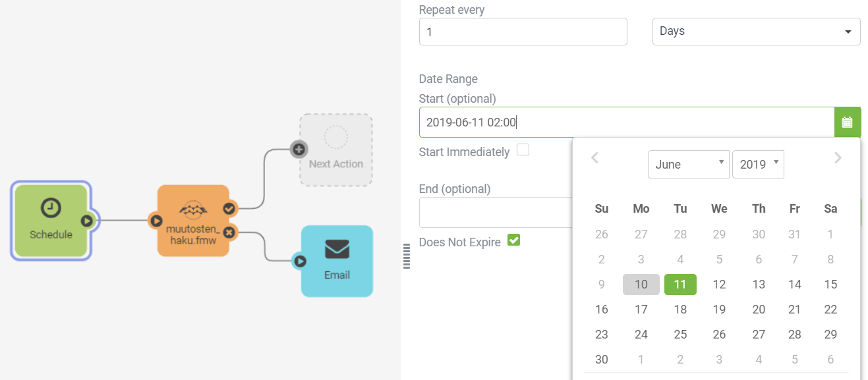Select the Email envelope action node
Viewport: 868px width, 380px height.
point(337,261)
